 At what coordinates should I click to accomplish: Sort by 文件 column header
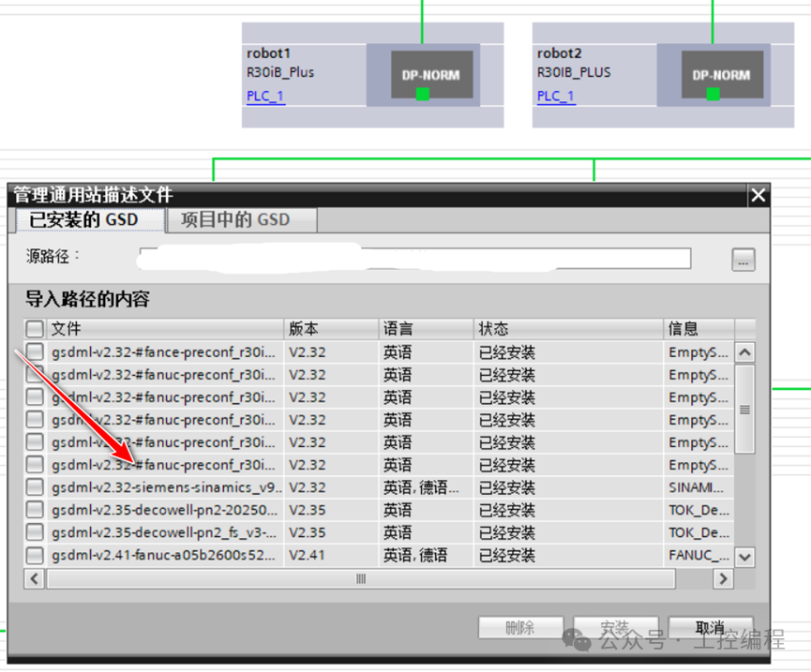tap(165, 329)
